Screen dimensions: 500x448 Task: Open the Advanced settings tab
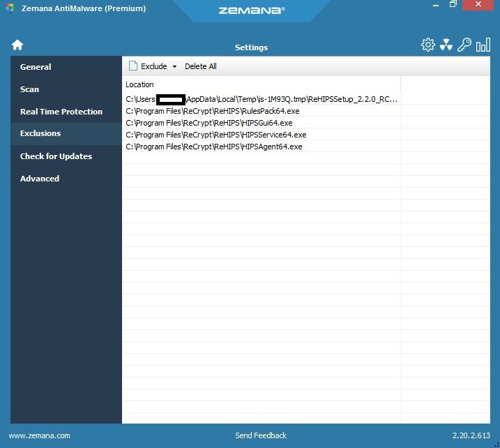tap(66, 179)
